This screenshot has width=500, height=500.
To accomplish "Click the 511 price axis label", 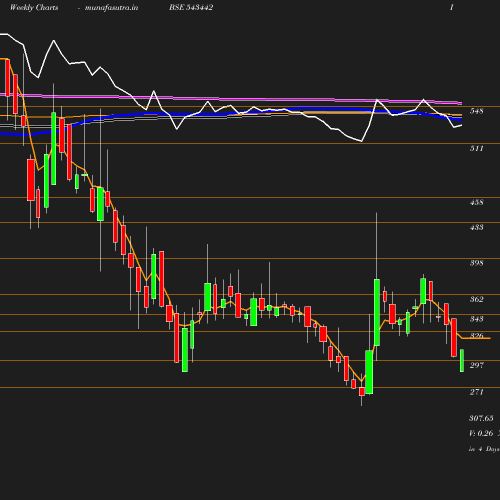I will coord(476,148).
